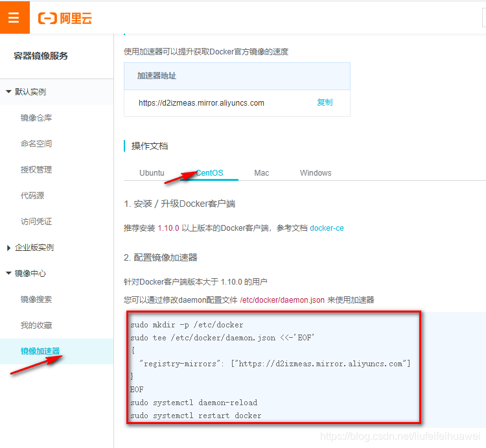Click the 1.10.0 version text in recommendation

click(168, 228)
